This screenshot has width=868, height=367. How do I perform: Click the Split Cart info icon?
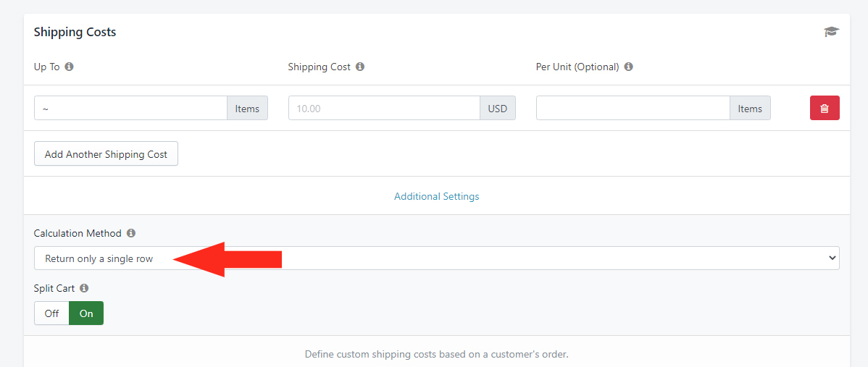pos(84,288)
